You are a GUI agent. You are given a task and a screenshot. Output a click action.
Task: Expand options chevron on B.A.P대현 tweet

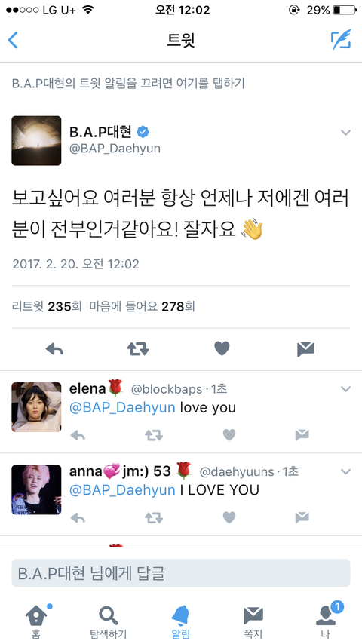(346, 133)
